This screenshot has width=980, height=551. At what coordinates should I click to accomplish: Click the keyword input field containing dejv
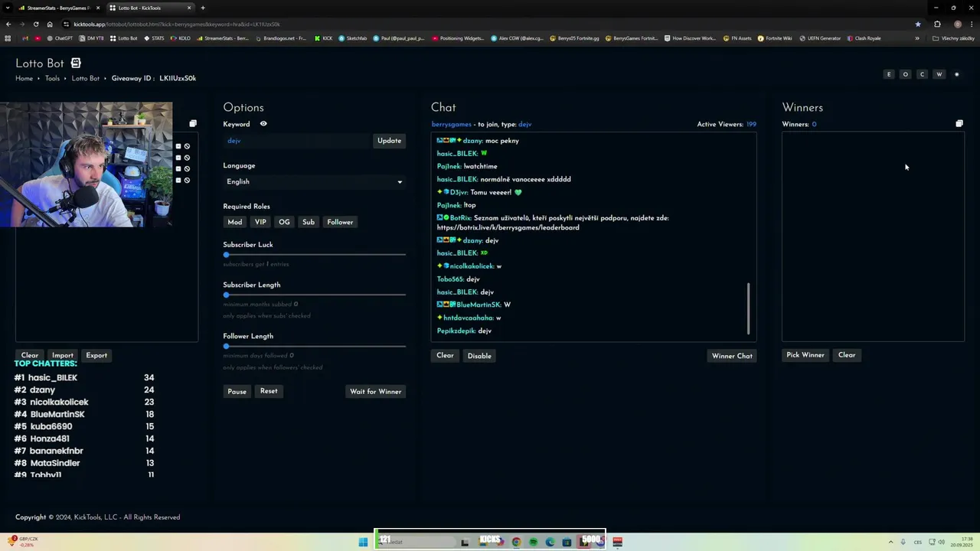[x=297, y=141]
